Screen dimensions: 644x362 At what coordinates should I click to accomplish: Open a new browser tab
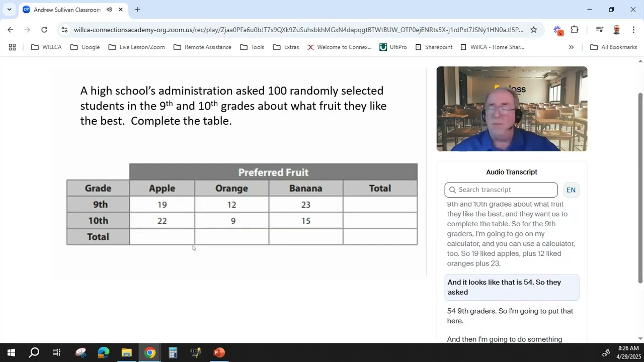137,10
